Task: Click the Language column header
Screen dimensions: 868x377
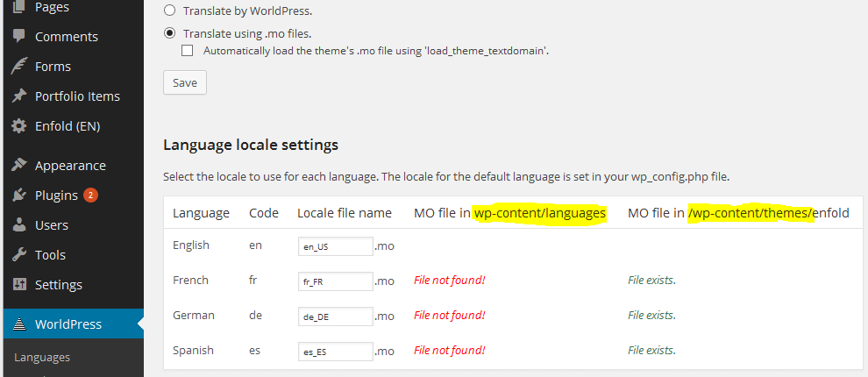Action: coord(201,213)
